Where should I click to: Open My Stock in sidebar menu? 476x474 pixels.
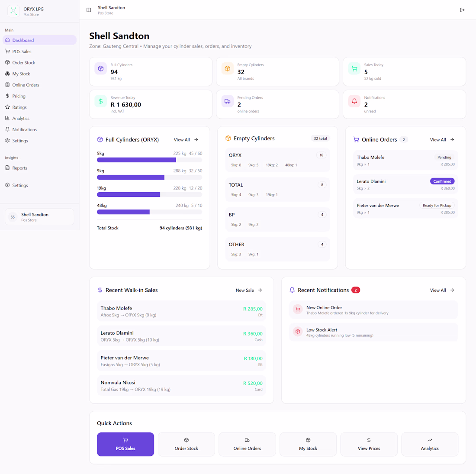pyautogui.click(x=39, y=74)
